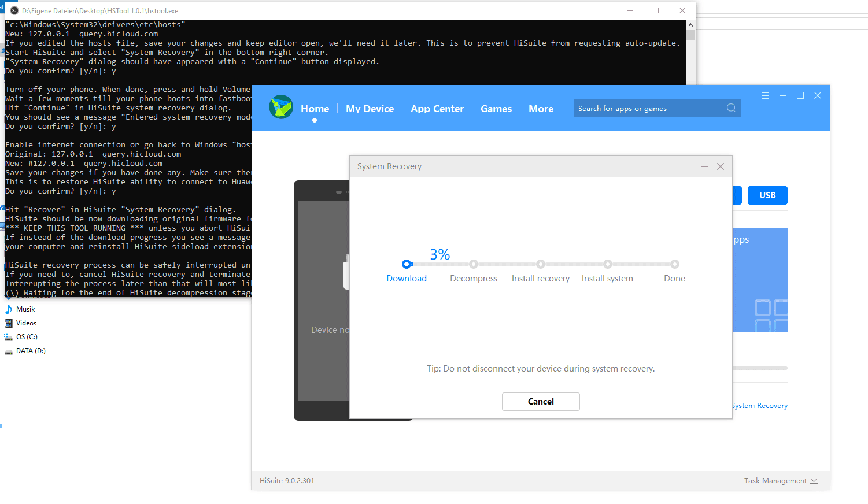
Task: Focus the Search for apps or games field
Action: coord(657,108)
